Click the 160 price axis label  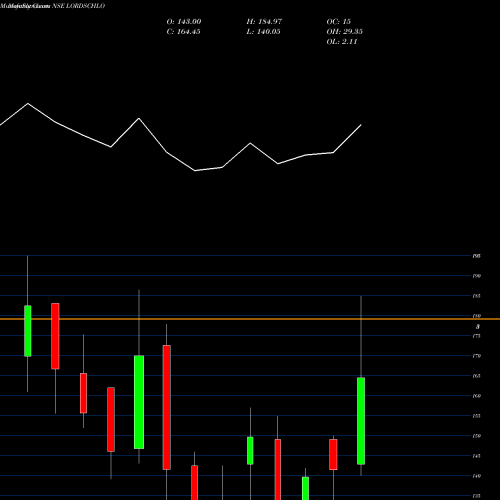click(x=477, y=396)
